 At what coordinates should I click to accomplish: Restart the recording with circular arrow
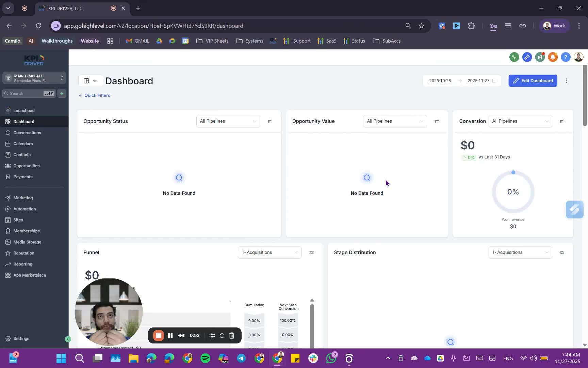tap(222, 336)
